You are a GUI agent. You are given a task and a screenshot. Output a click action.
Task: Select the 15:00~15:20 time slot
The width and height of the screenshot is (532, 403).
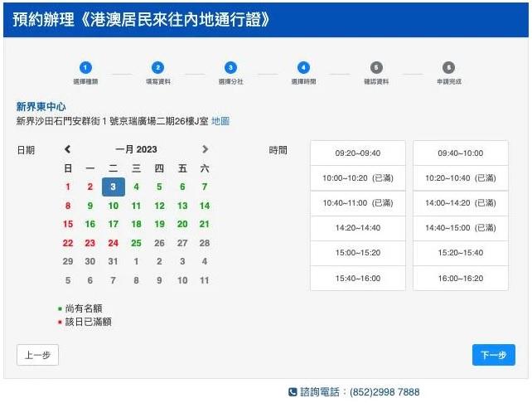[x=358, y=253]
